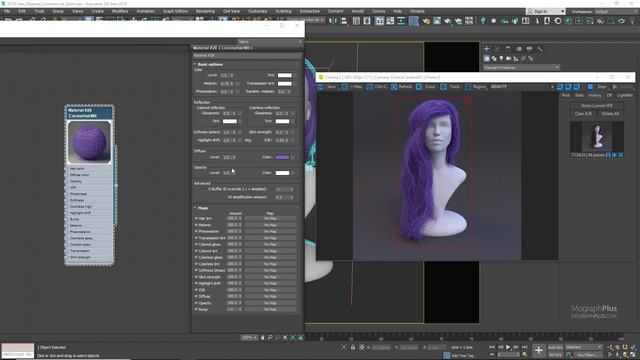
Task: Open the Graph Editors menu
Action: pyautogui.click(x=175, y=11)
